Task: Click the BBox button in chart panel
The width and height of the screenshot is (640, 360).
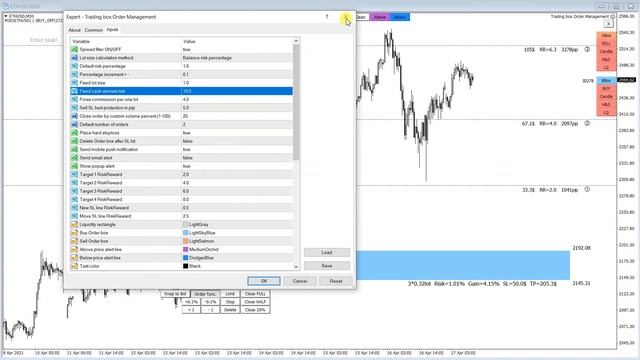Action: [x=606, y=80]
